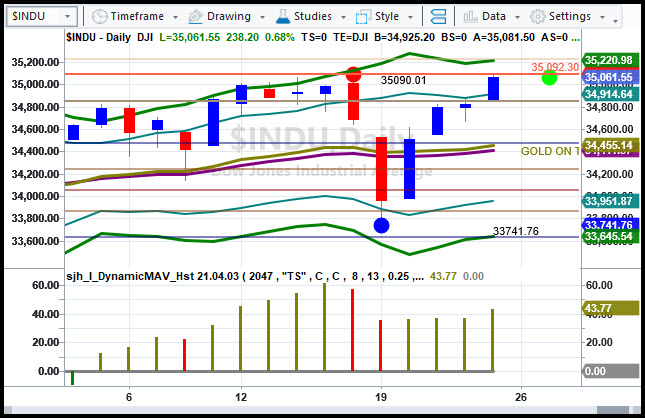645x418 pixels.
Task: Click the Style dashed-box icon
Action: (x=363, y=17)
